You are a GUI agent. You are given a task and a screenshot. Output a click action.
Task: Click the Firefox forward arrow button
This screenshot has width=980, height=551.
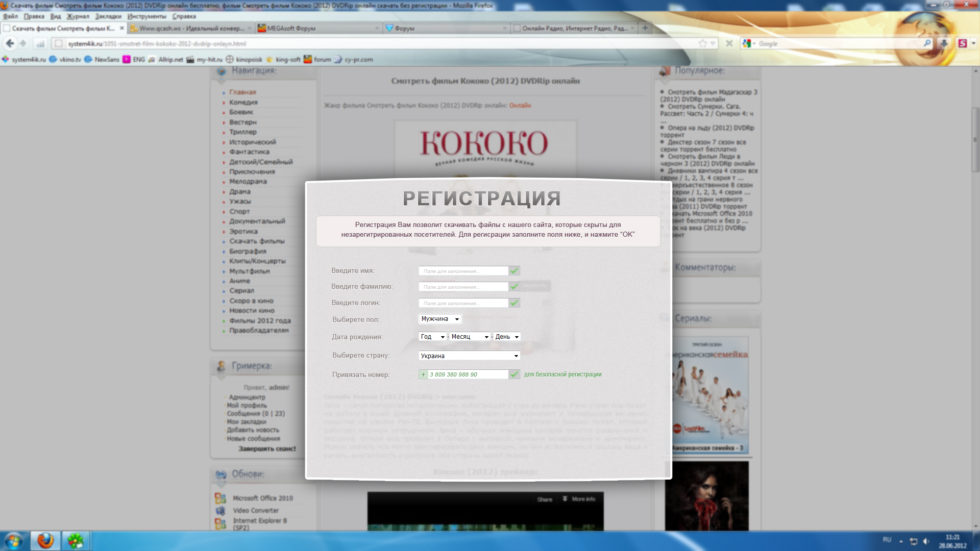(23, 43)
